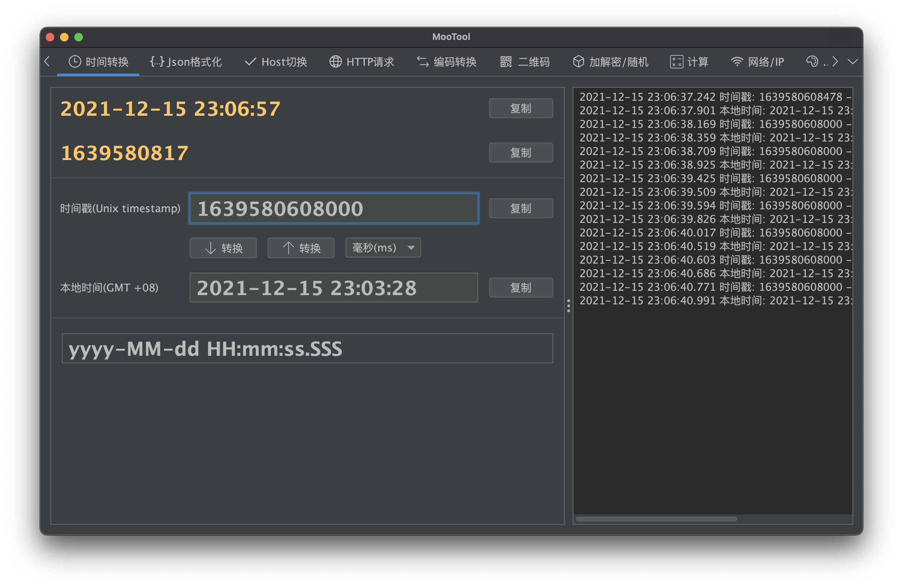Click the cube icon for 加解密/随机

578,61
